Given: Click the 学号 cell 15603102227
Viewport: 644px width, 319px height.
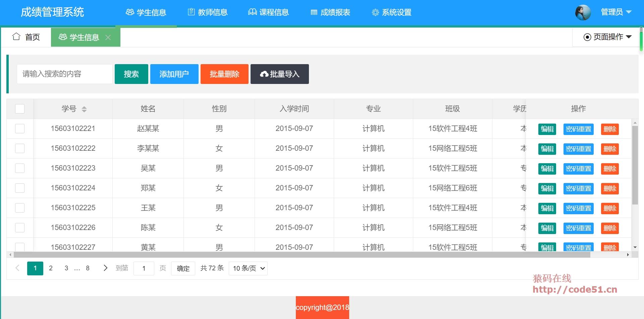Looking at the screenshot, I should [73, 247].
